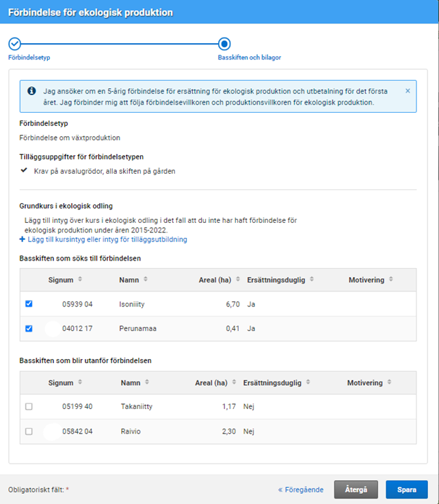The image size is (439, 504).
Task: Select signum 05842 04 cell
Action: click(x=77, y=432)
